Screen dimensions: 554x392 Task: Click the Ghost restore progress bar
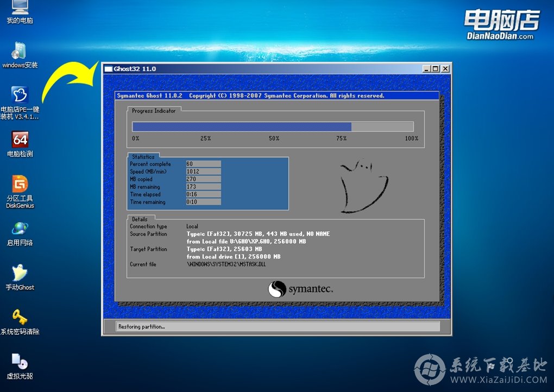coord(273,127)
